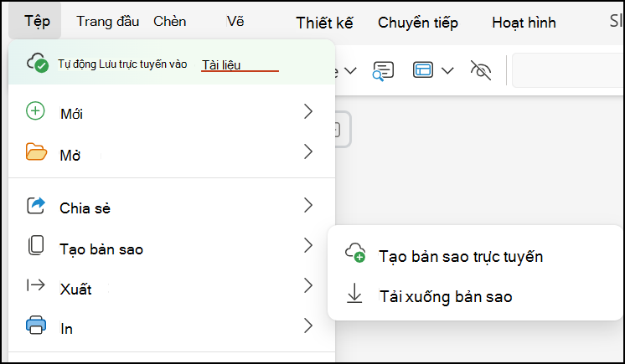Click the download arrow icon
The width and height of the screenshot is (625, 364).
354,294
